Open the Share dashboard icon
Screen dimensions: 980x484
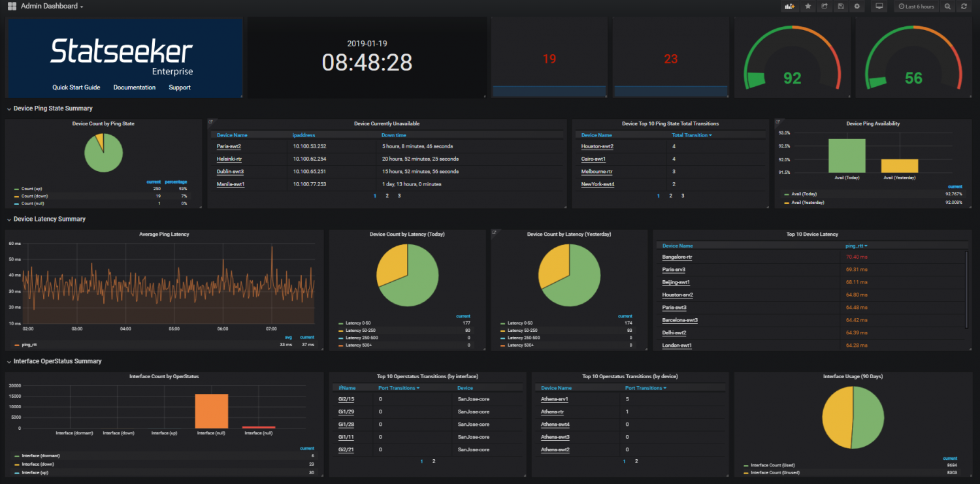[x=825, y=7]
